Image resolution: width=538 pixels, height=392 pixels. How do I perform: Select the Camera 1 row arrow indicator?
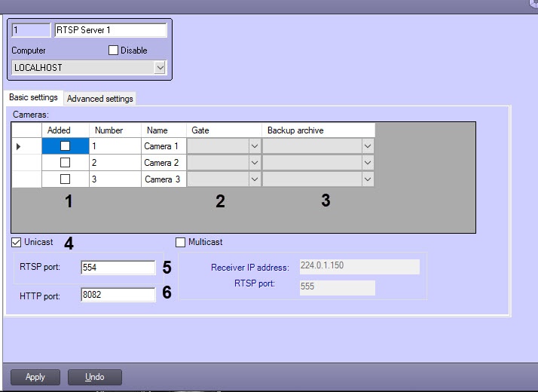pyautogui.click(x=19, y=146)
